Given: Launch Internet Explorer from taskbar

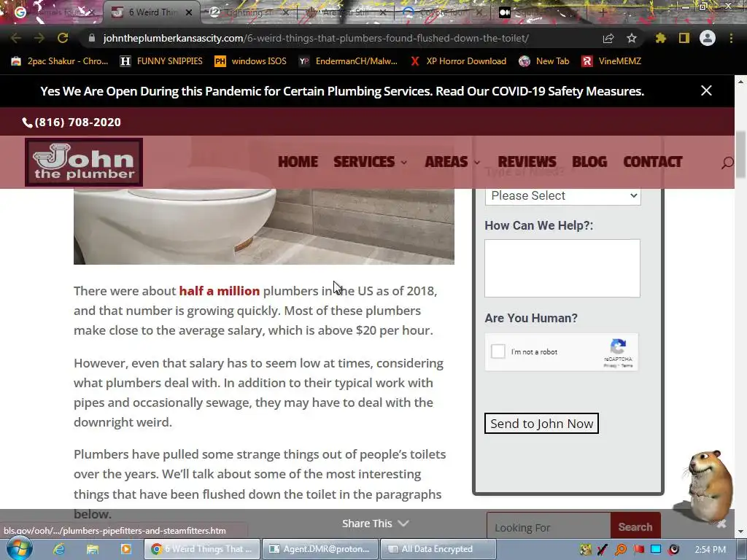Looking at the screenshot, I should coord(58,549).
